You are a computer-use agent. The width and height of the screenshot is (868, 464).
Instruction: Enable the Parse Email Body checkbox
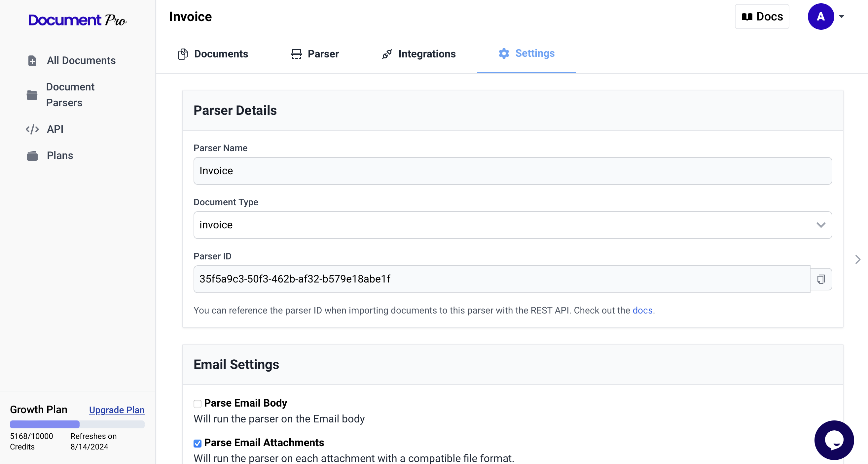pyautogui.click(x=198, y=404)
